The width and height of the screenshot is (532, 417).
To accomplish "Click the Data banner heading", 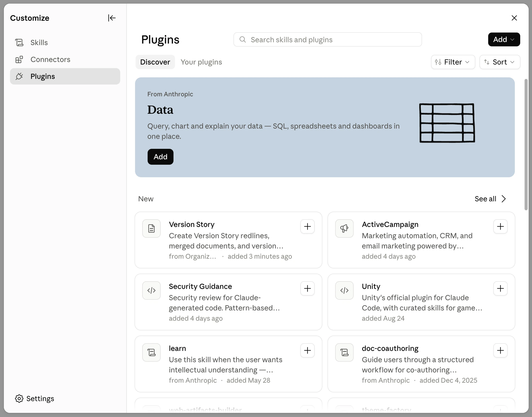I will [160, 110].
